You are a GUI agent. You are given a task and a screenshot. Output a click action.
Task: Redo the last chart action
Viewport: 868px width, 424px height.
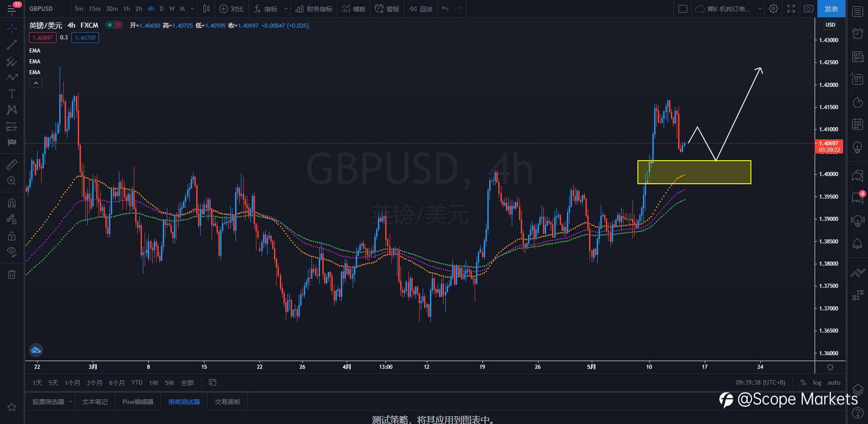click(458, 9)
